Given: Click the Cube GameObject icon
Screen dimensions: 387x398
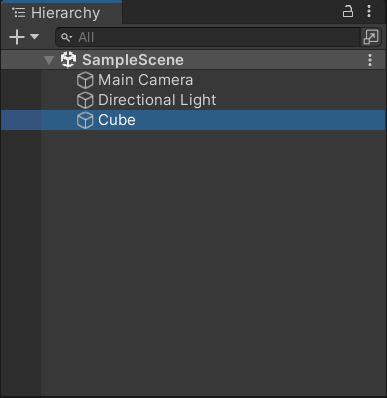Looking at the screenshot, I should 85,120.
